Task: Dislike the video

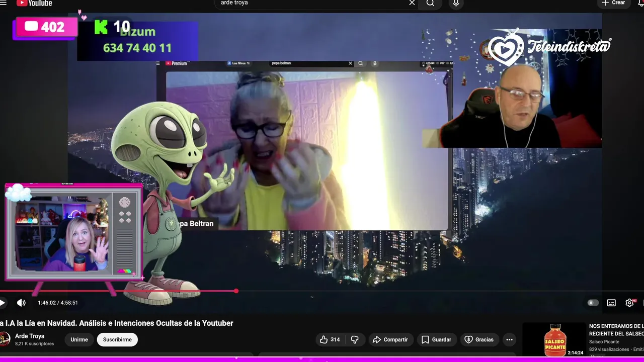Action: pyautogui.click(x=355, y=339)
